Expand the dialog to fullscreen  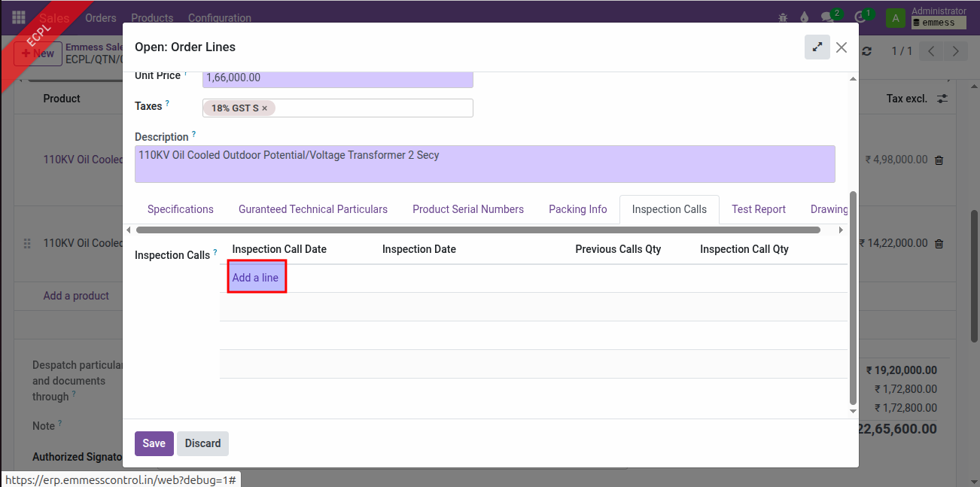(817, 47)
